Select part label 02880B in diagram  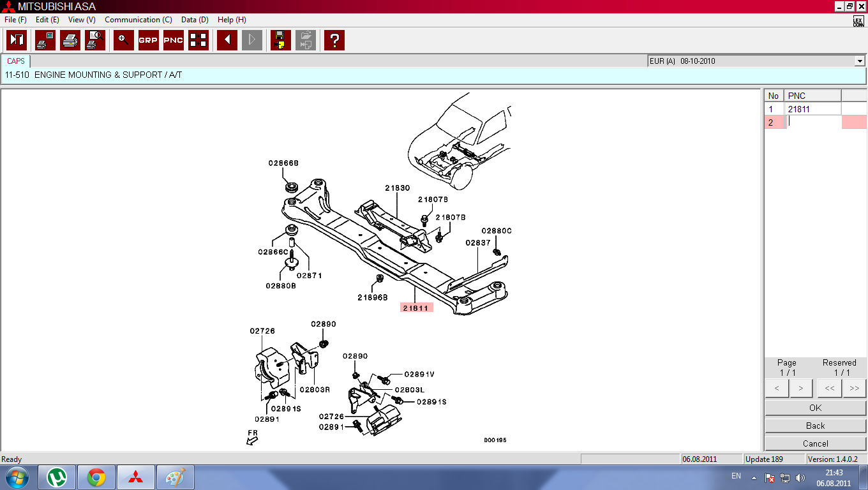281,286
